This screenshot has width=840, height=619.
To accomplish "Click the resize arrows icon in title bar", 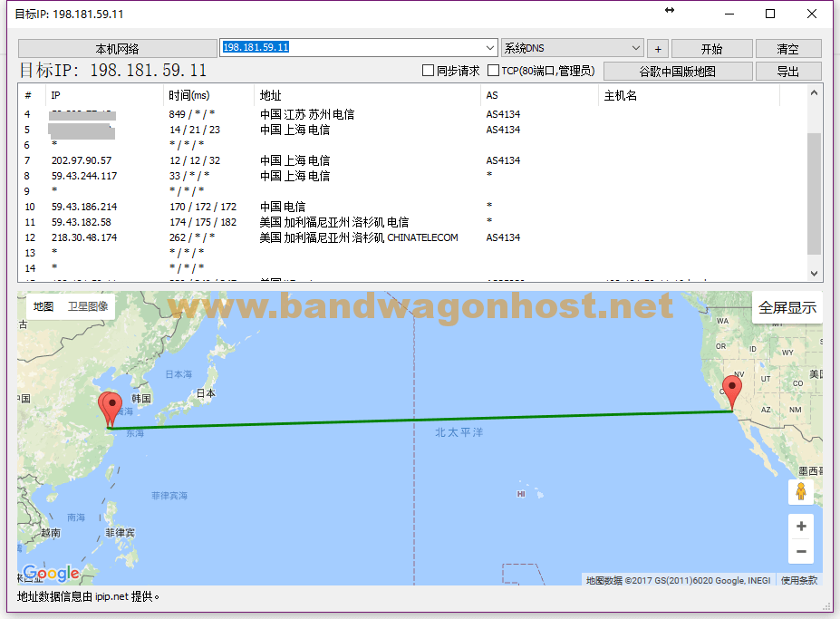I will pyautogui.click(x=670, y=10).
